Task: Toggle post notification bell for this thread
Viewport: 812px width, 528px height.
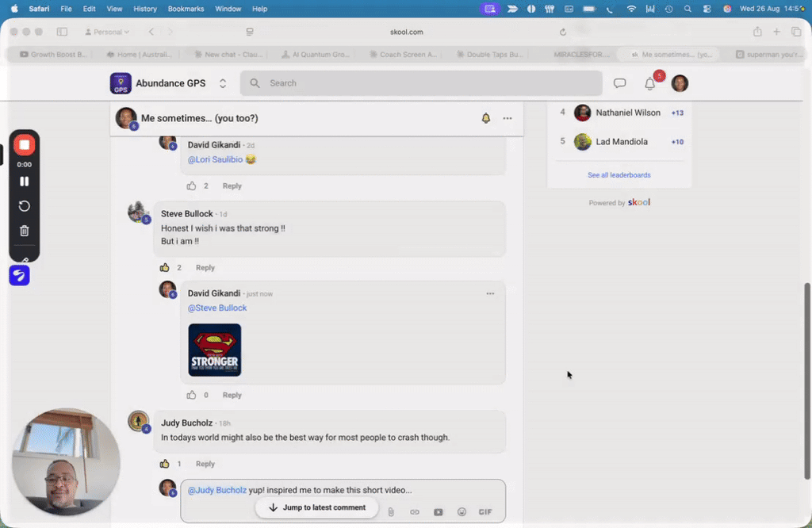Action: (486, 118)
